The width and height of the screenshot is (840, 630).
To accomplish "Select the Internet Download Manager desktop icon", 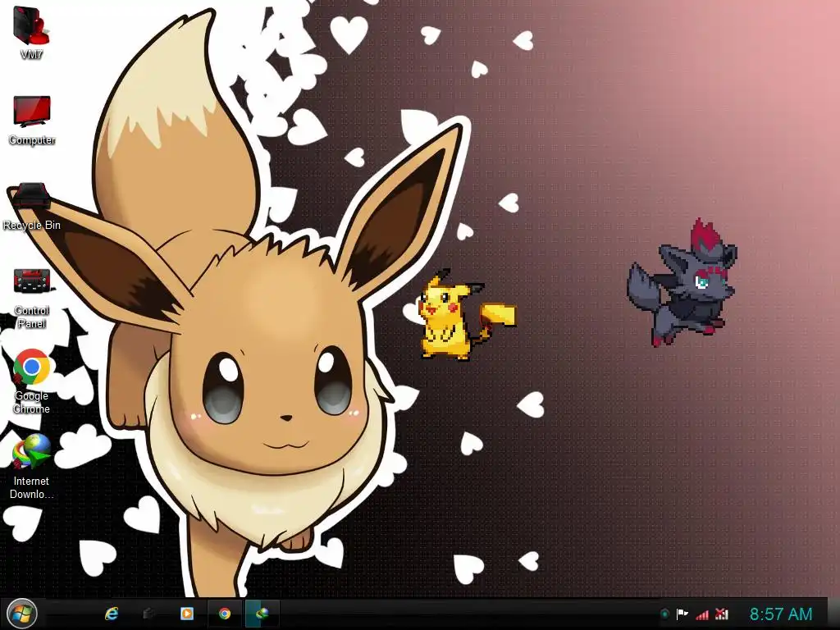I will pyautogui.click(x=32, y=467).
